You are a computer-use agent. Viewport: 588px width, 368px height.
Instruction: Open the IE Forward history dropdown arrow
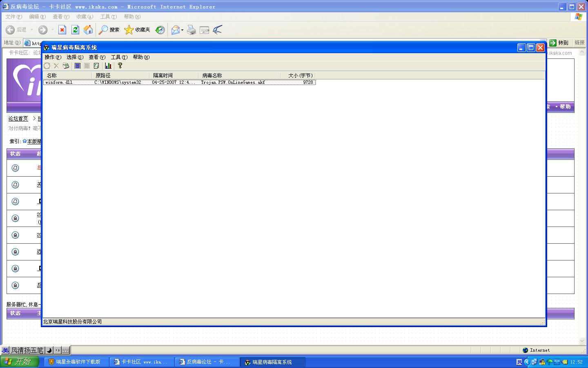click(52, 30)
